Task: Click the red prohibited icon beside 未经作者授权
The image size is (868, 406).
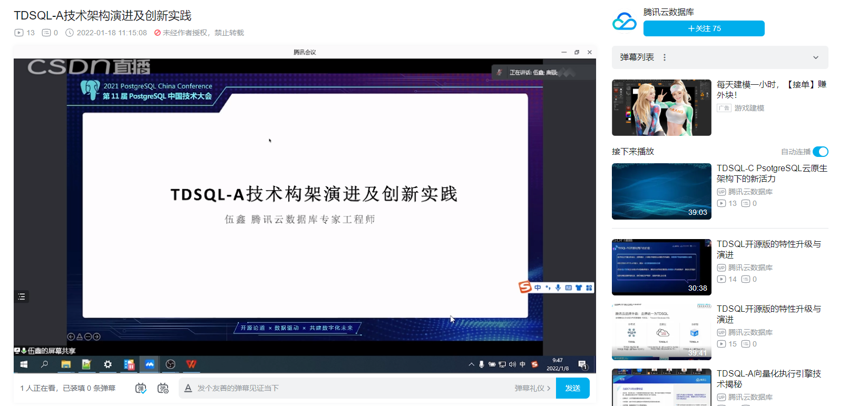Action: tap(158, 33)
